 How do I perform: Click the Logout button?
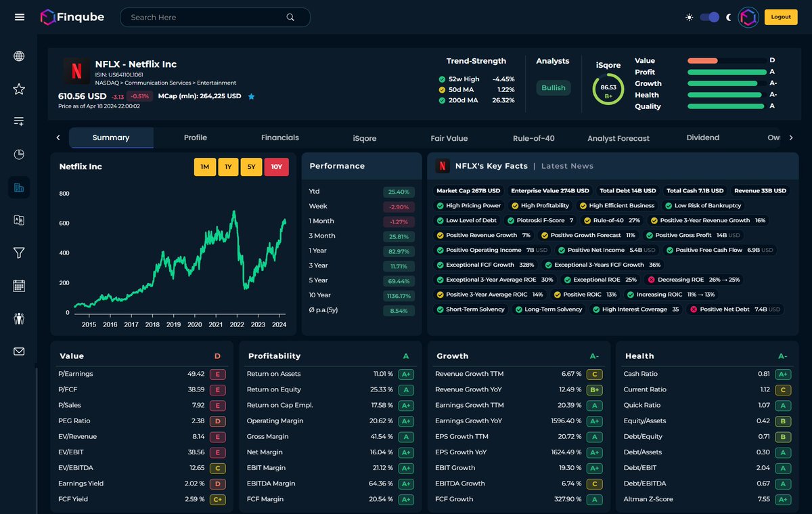coord(781,17)
